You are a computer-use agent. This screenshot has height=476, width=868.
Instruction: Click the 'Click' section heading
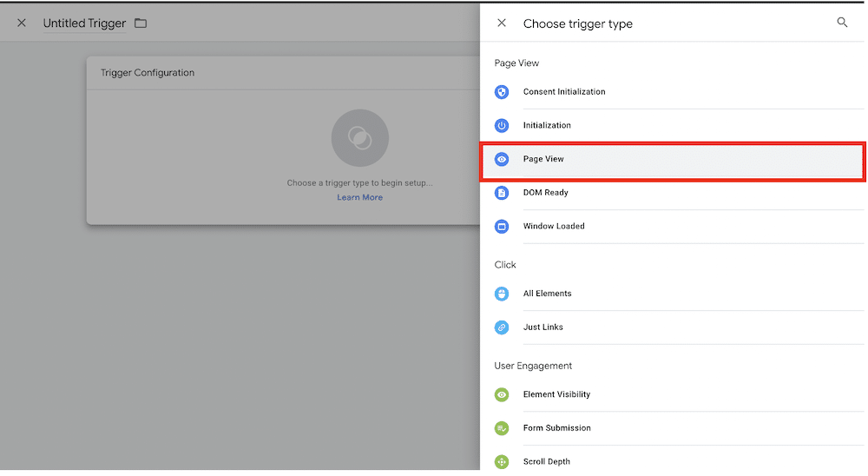505,265
